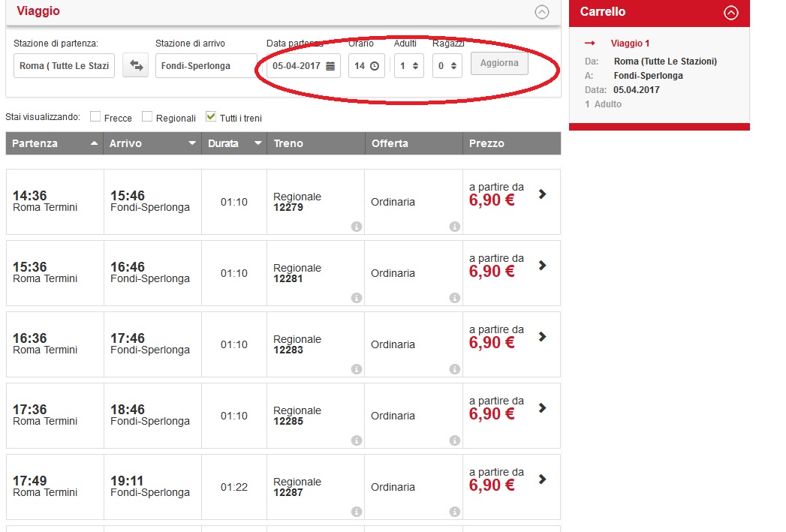Sort by Arrivo column arrow

click(x=192, y=143)
